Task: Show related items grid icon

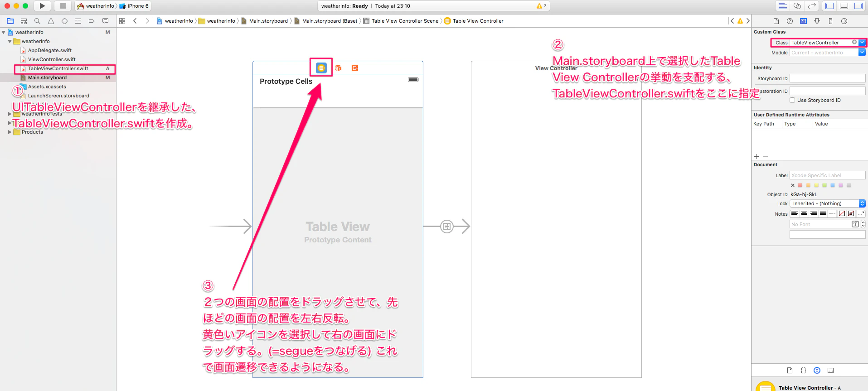Action: pyautogui.click(x=122, y=21)
